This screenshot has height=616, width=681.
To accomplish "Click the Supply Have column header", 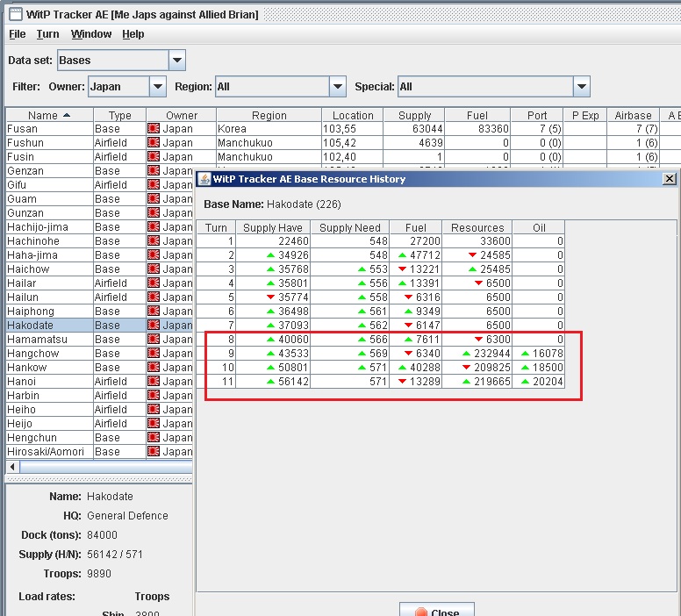I will pos(273,227).
